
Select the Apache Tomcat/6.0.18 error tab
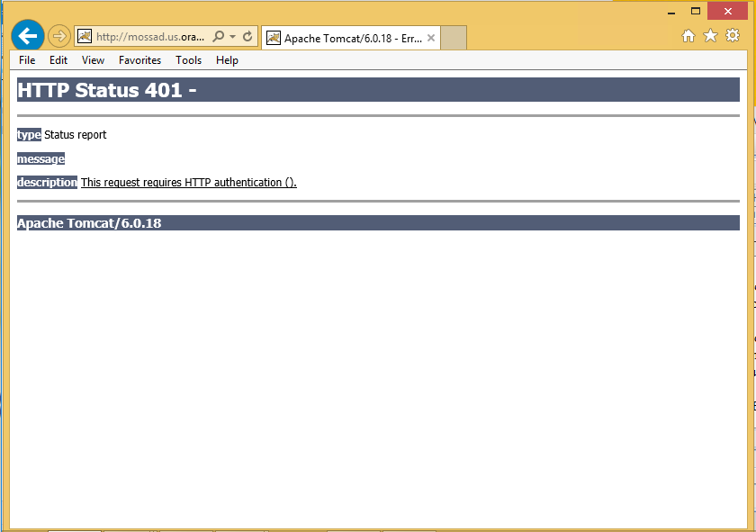pyautogui.click(x=350, y=38)
